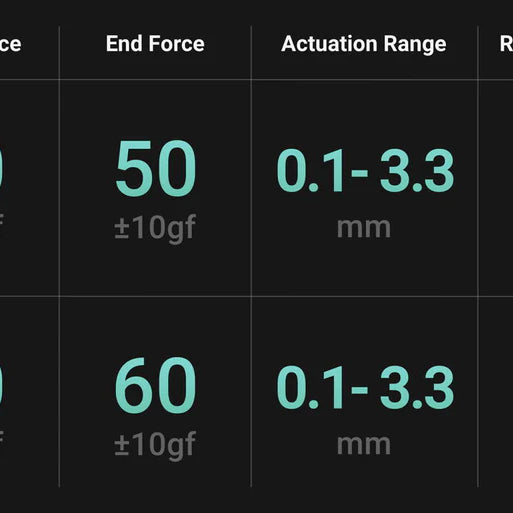The height and width of the screenshot is (513, 513).
Task: Click the 3.3 maximum in the 60 row
Action: (x=417, y=387)
